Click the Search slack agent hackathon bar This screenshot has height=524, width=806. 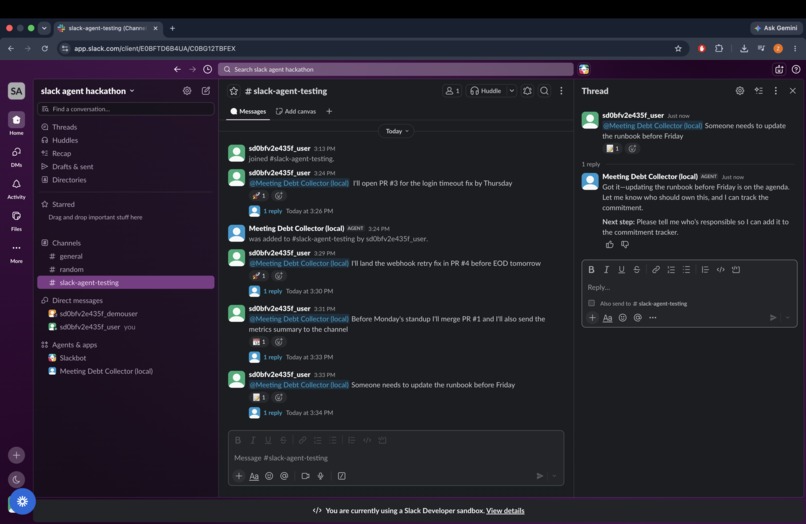[x=395, y=69]
